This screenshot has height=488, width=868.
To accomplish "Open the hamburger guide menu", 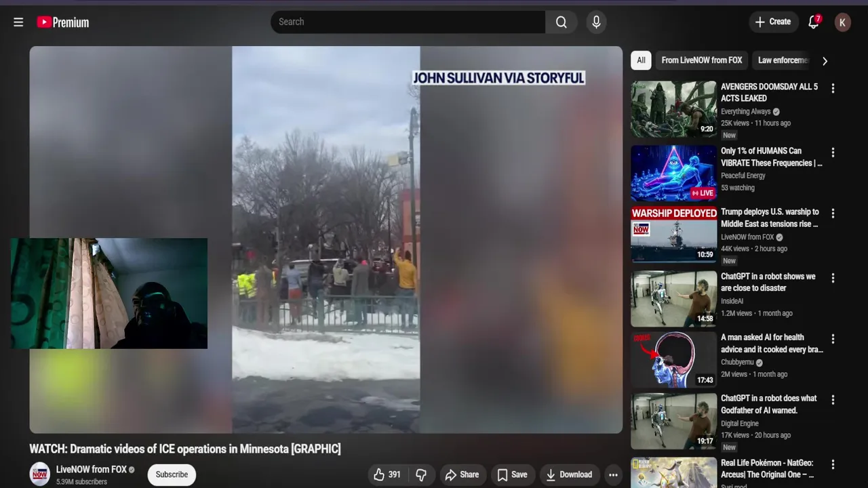I will pos(18,22).
